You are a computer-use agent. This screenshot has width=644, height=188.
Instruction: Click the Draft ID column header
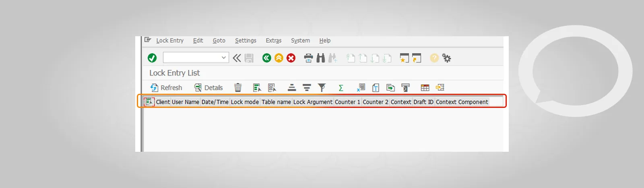423,102
